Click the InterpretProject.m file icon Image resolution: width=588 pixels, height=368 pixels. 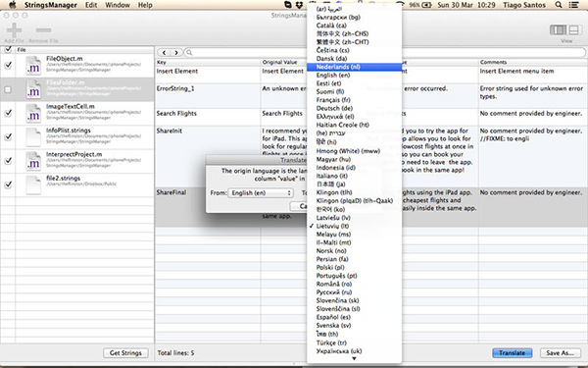click(33, 161)
